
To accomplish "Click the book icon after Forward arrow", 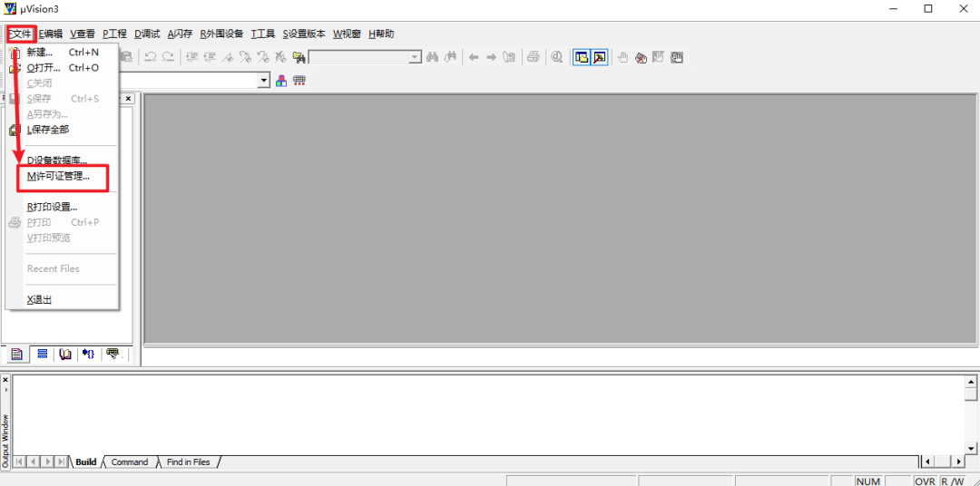I will [509, 57].
